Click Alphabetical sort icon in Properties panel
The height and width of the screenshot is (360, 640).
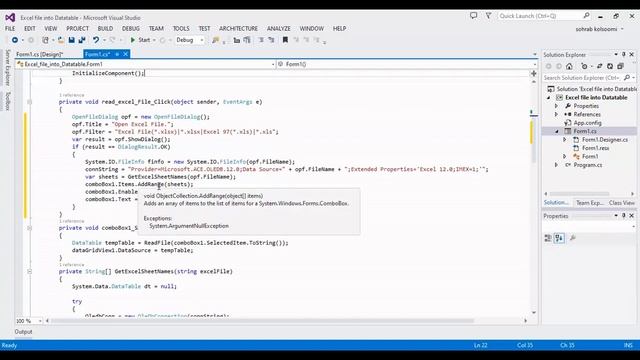[559, 238]
